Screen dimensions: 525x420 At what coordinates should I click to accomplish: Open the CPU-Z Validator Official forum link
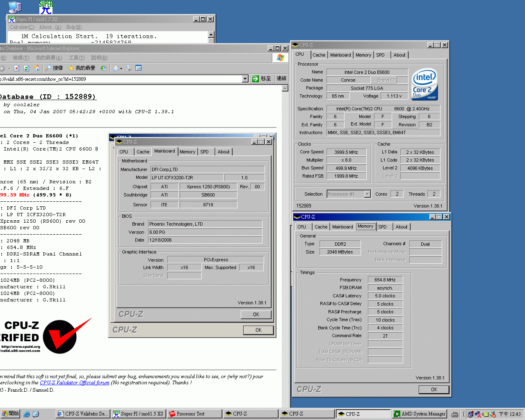75,383
